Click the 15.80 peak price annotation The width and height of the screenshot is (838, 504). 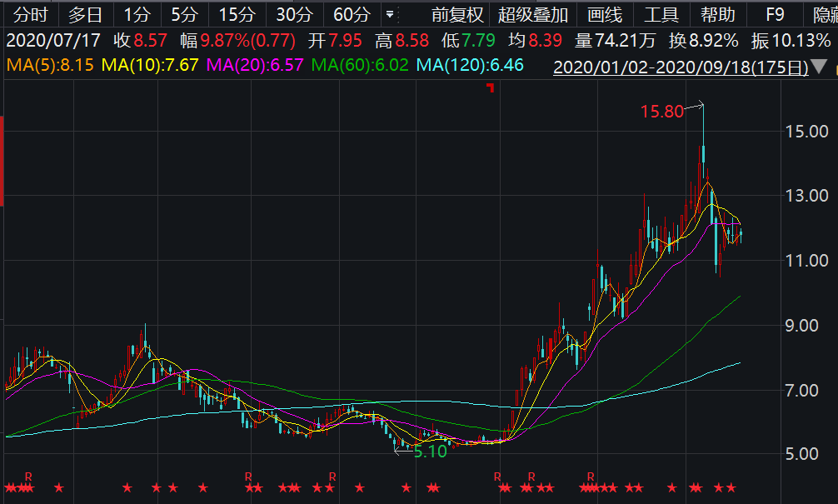(x=661, y=110)
